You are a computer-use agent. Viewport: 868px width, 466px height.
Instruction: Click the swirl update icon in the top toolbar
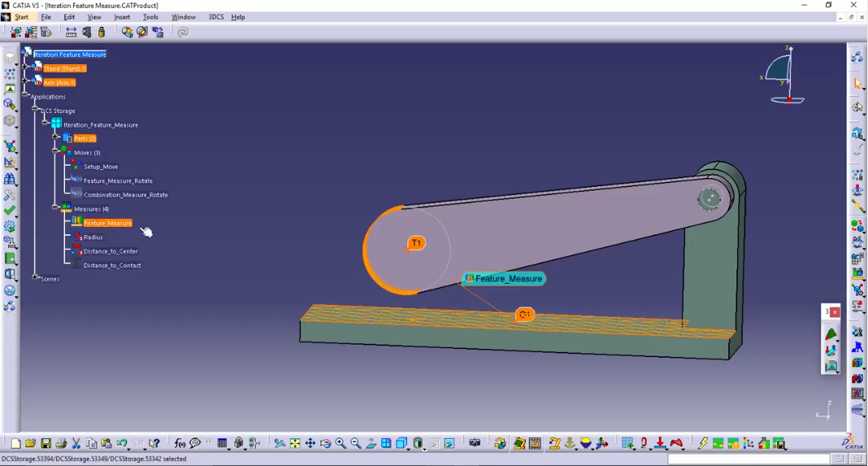coord(183,33)
